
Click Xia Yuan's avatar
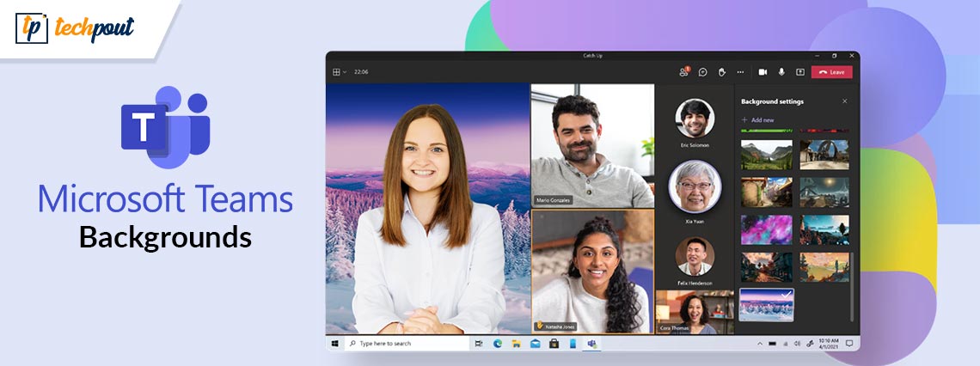[x=695, y=186]
